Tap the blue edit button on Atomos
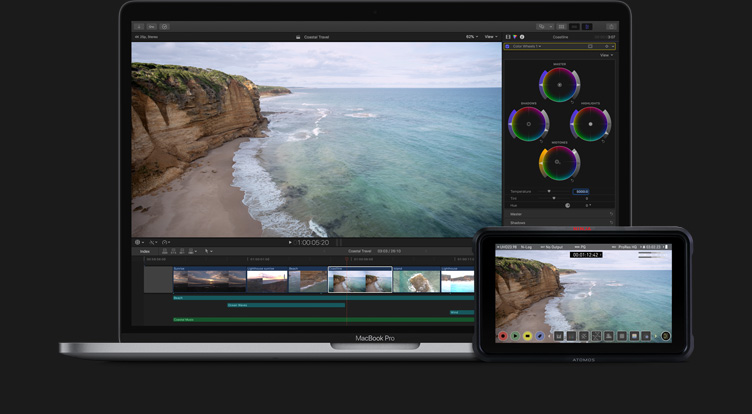Viewport: 752px width, 414px height. pos(540,336)
